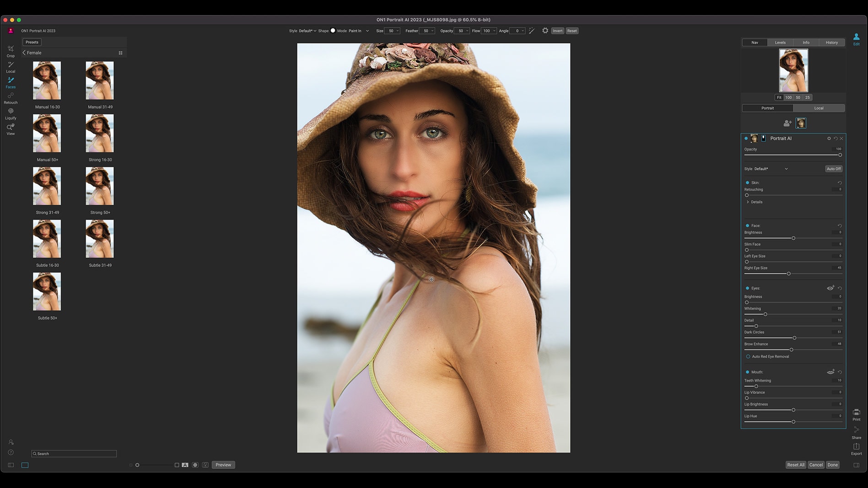Click the Print icon
Screen dimensions: 868x488
[x=856, y=414]
